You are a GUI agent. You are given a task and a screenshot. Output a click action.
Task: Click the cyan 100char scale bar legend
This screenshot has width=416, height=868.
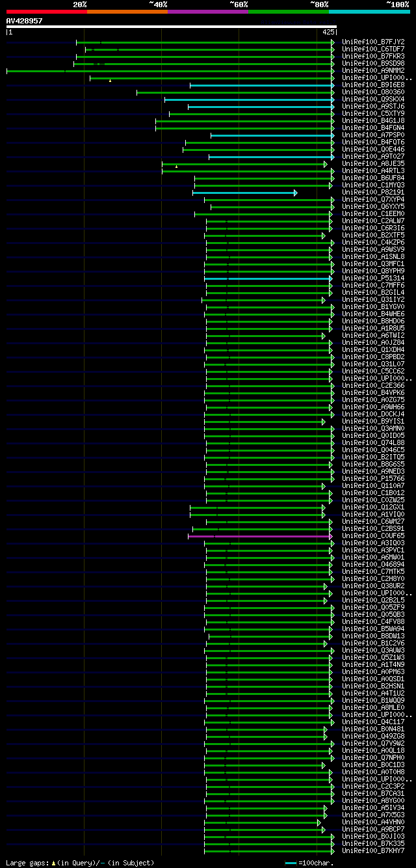291,863
